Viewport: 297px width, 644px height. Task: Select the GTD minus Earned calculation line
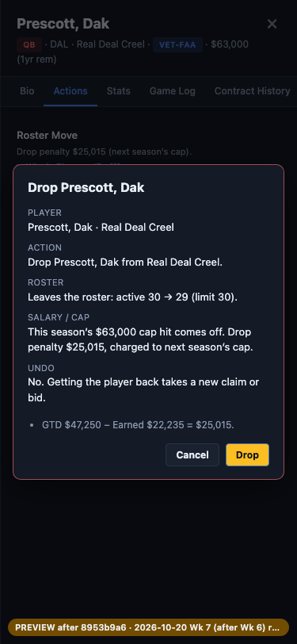click(138, 424)
